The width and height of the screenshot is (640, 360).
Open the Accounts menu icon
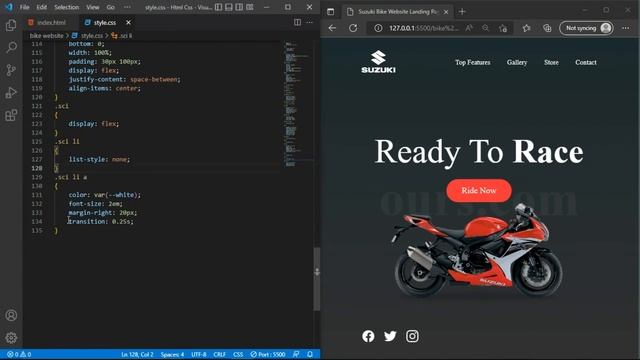pyautogui.click(x=11, y=315)
